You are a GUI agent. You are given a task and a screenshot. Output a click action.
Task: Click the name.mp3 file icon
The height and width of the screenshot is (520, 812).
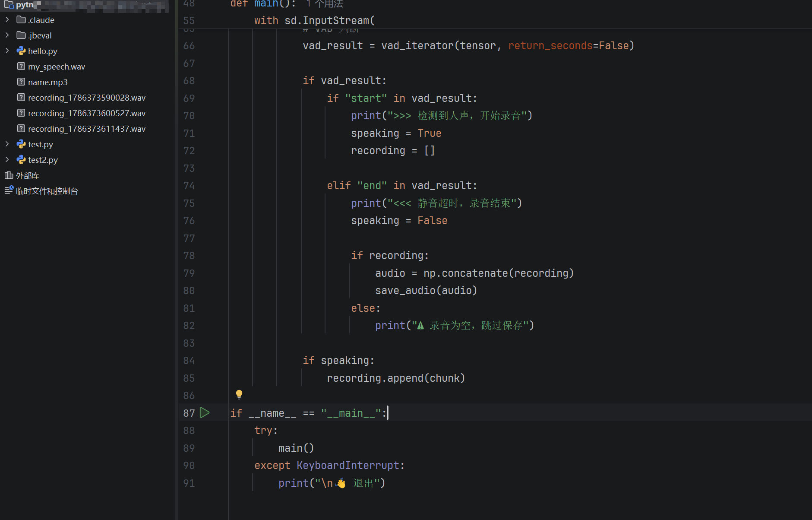21,82
